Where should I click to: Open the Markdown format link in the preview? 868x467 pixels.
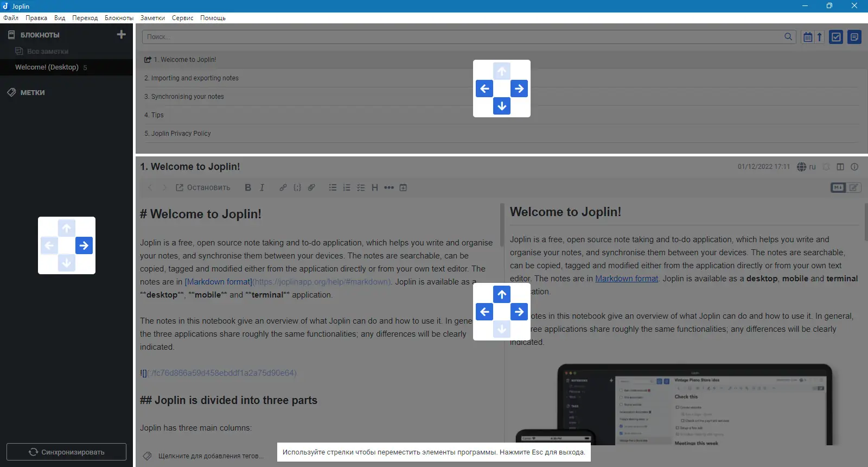[x=627, y=279]
